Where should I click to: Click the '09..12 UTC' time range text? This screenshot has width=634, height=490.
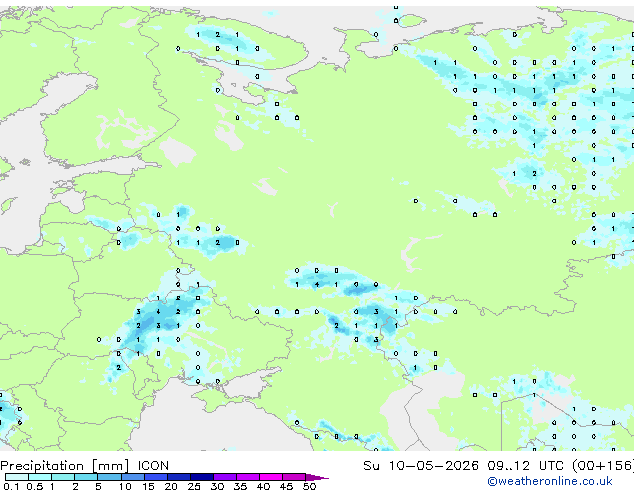click(526, 466)
